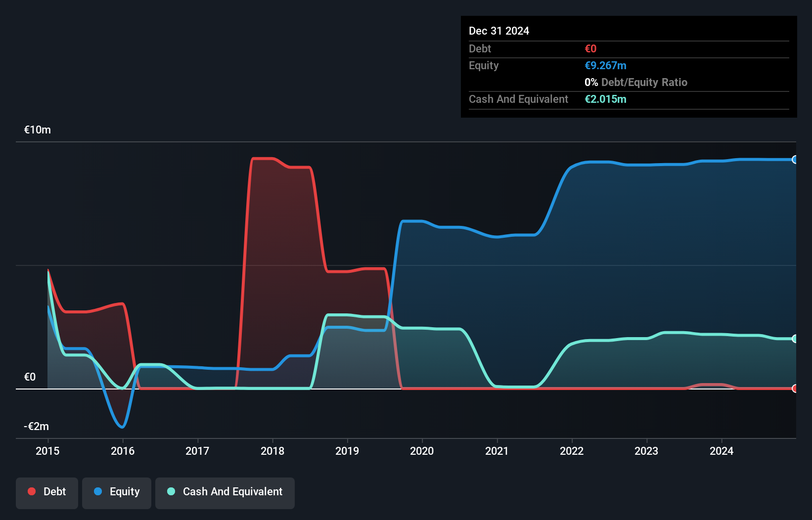The height and width of the screenshot is (520, 812).
Task: Click the 2019 x-axis label
Action: point(347,451)
